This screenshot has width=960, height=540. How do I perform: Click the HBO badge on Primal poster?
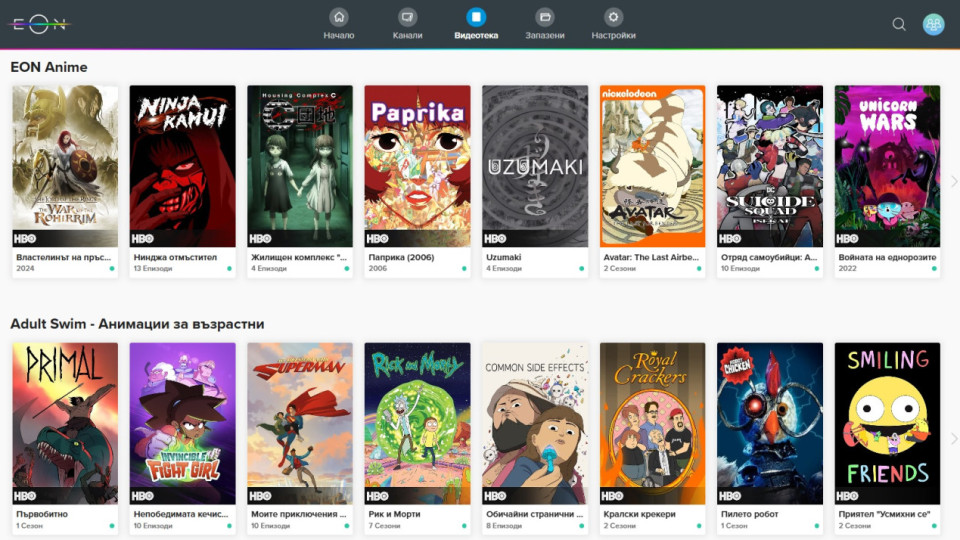(24, 496)
